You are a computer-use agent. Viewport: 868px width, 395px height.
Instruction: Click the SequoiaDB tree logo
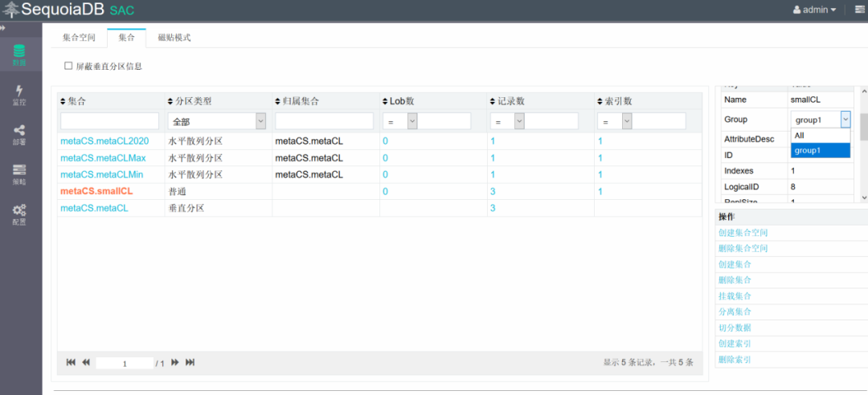tap(11, 10)
